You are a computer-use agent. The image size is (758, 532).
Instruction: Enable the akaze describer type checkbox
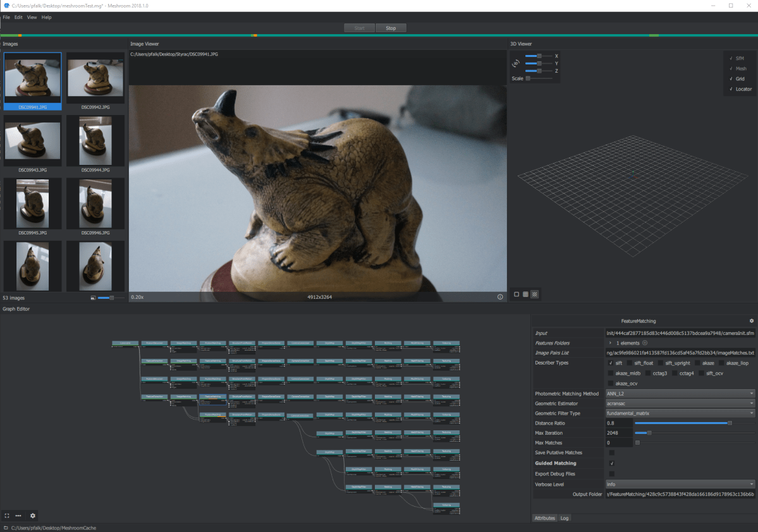pyautogui.click(x=697, y=363)
